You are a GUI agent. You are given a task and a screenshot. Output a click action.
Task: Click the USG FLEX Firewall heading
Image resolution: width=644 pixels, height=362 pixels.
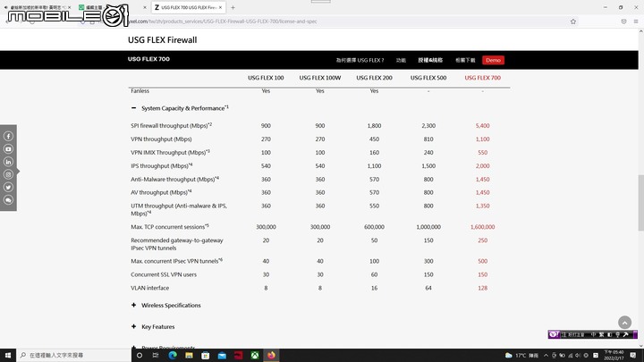point(162,40)
